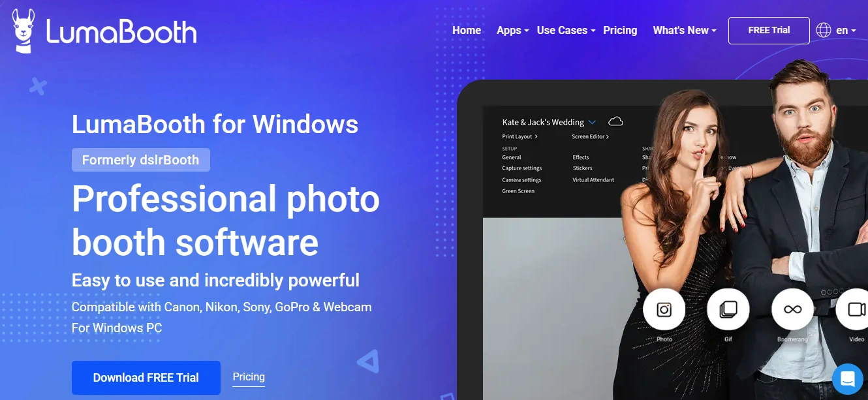
Task: Click the globe language icon
Action: point(824,30)
